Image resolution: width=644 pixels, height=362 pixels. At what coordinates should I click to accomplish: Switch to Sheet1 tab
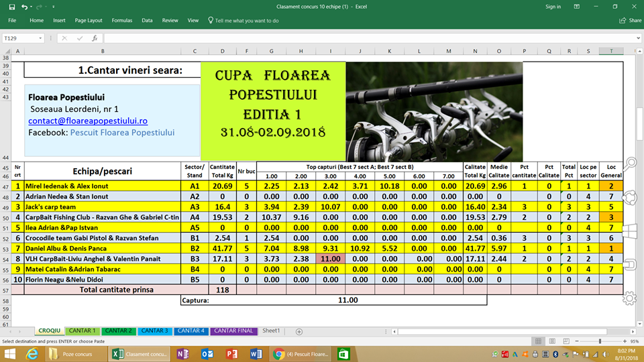tap(271, 330)
